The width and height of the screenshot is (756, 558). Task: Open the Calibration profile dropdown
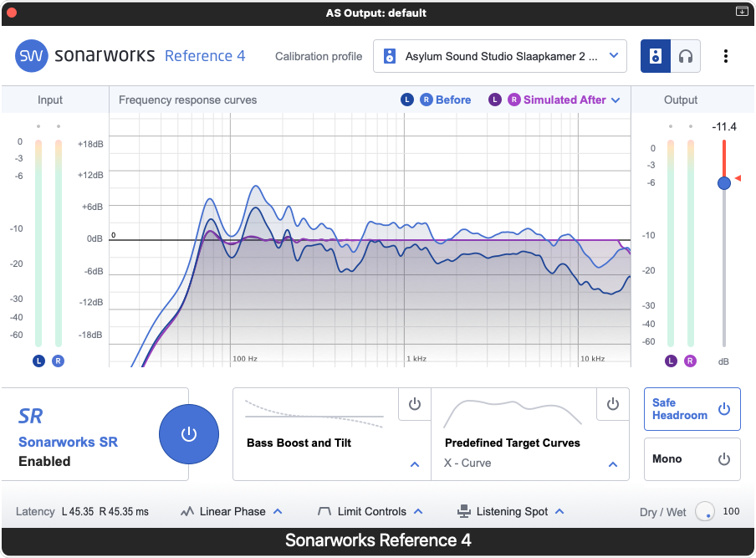[x=499, y=56]
